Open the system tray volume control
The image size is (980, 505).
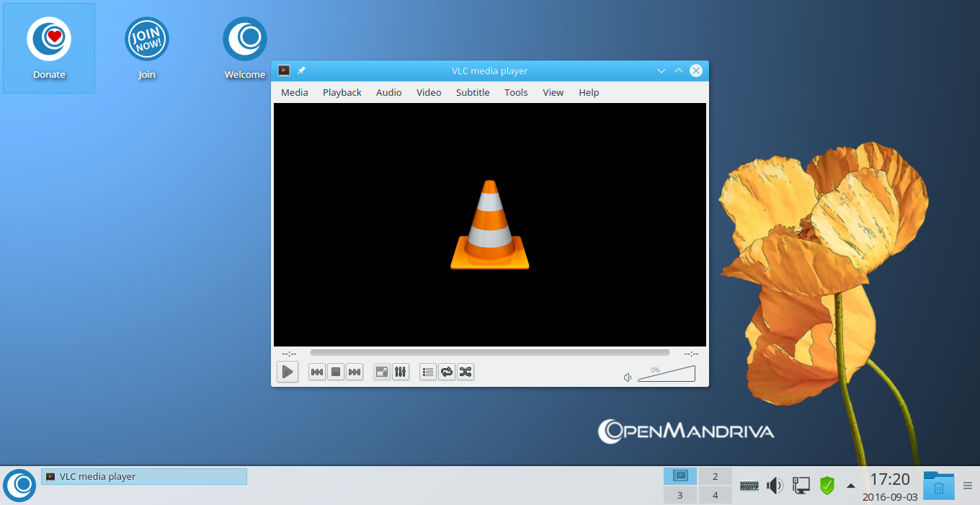775,486
